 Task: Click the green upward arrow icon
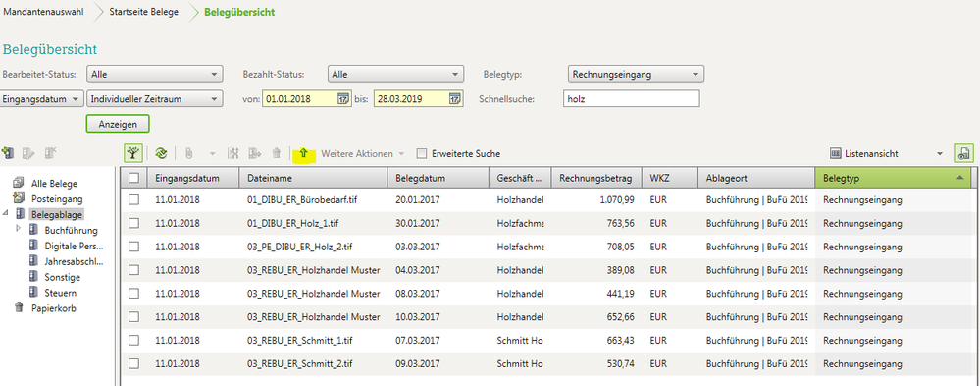click(x=303, y=153)
